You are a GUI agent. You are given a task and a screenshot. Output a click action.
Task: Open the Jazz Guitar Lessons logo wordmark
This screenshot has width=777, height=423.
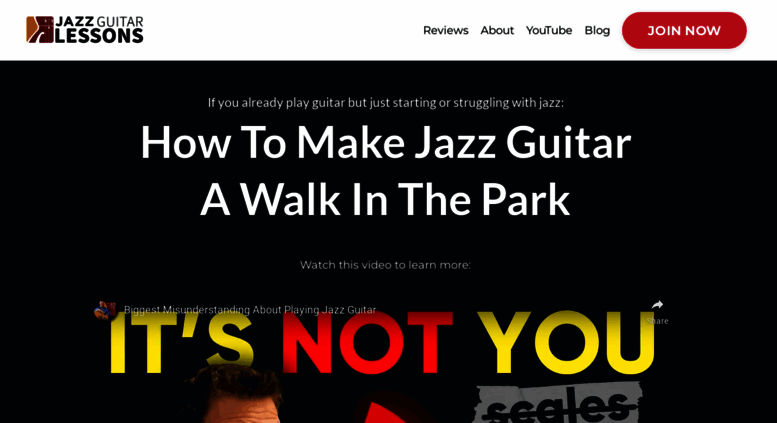pos(99,30)
